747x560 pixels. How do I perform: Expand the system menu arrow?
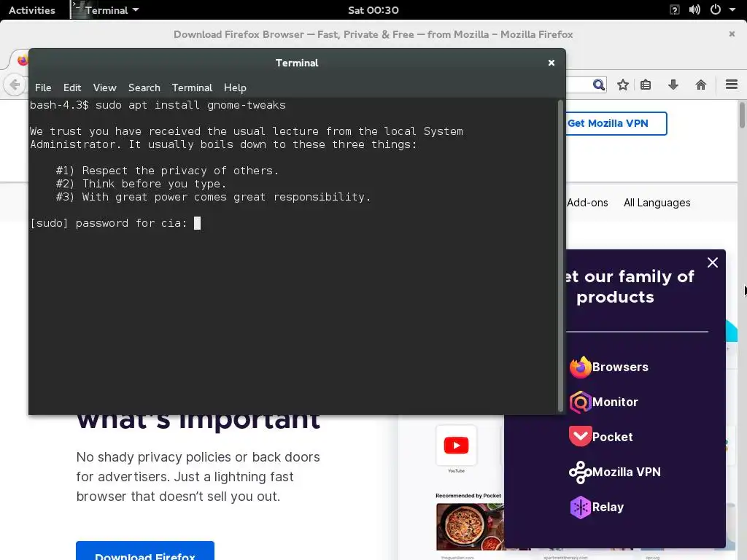[x=732, y=9]
